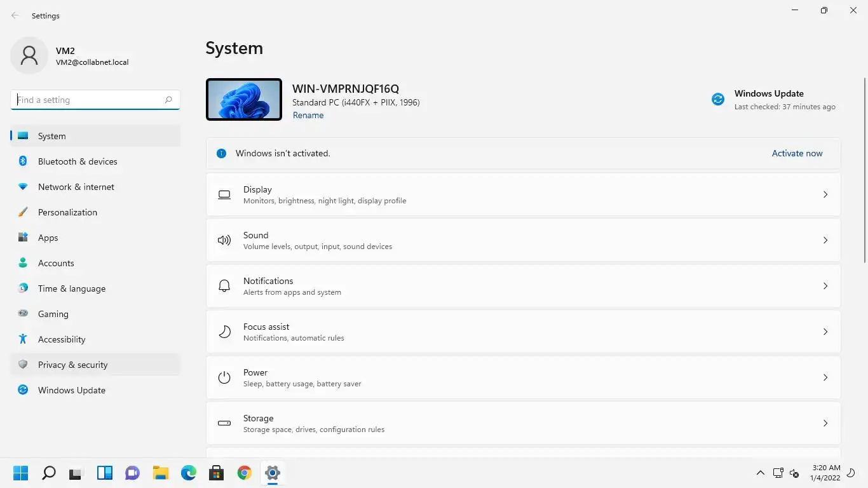Click the Time & language clock icon

[x=23, y=288]
